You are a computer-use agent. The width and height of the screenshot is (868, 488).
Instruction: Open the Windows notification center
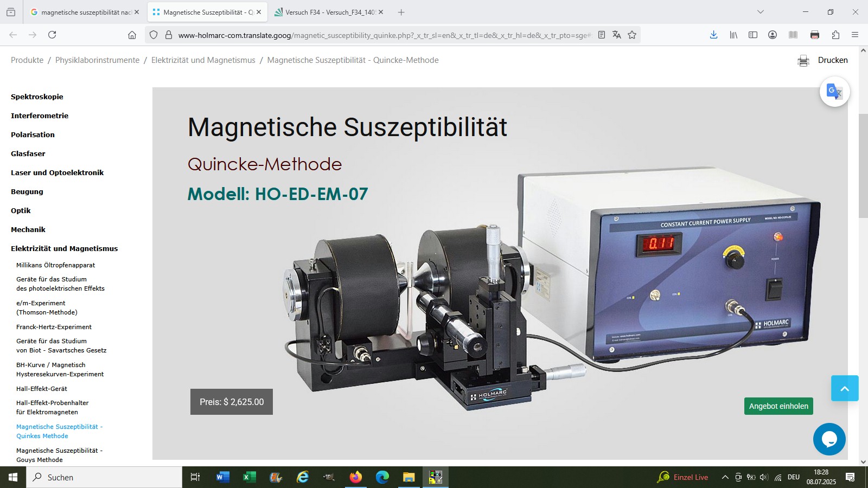pos(850,477)
